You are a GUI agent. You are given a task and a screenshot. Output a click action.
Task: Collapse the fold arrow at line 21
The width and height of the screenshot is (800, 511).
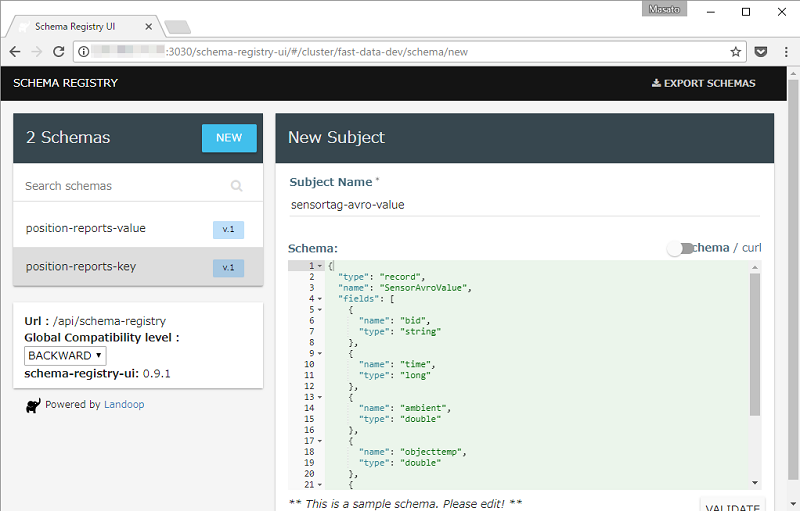pos(320,484)
